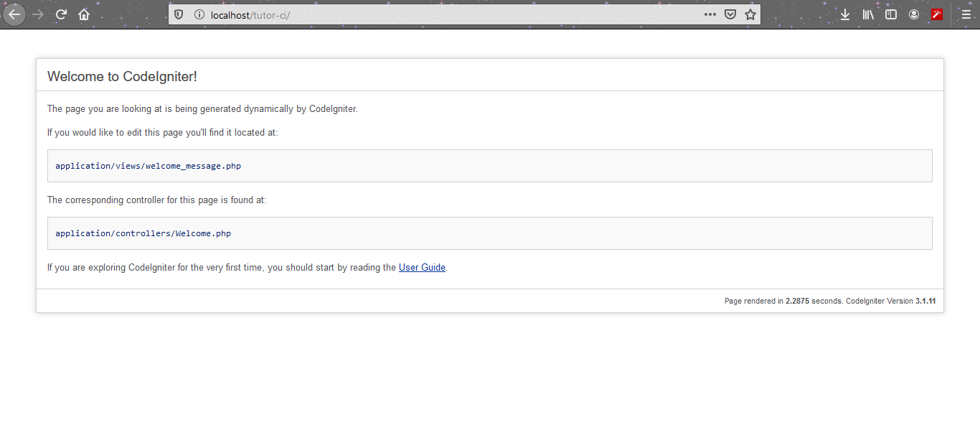Viewport: 980px width, 430px height.
Task: Click the Welcome to CodeIgniter! heading
Action: (x=122, y=76)
